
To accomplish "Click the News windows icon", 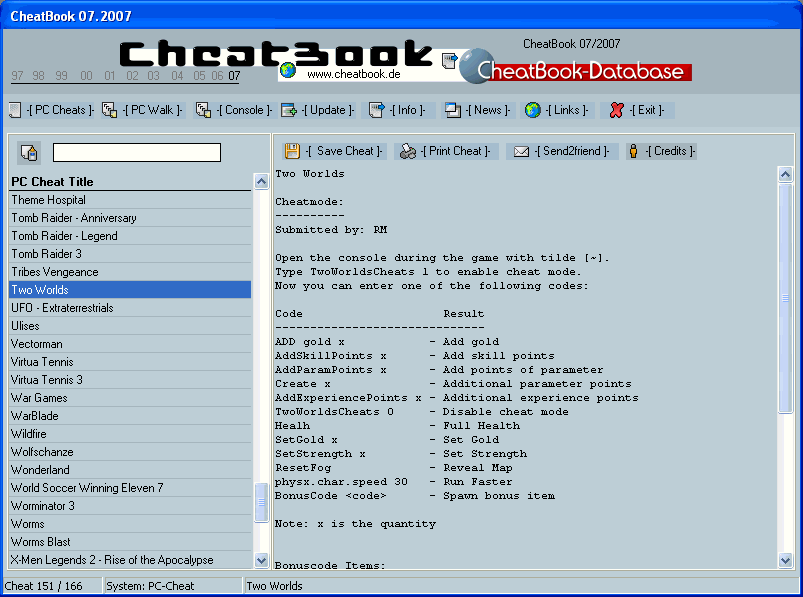I will point(453,110).
